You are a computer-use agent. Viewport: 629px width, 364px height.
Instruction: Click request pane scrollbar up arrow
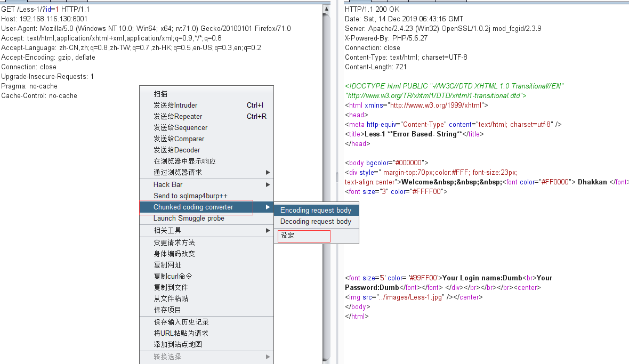327,9
